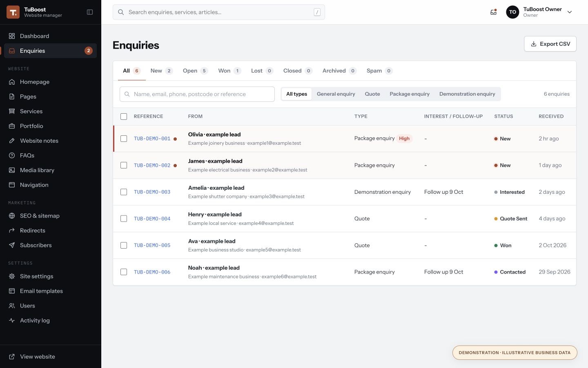
Task: Select checkbox for TUB-DEMO-005 row
Action: point(124,245)
